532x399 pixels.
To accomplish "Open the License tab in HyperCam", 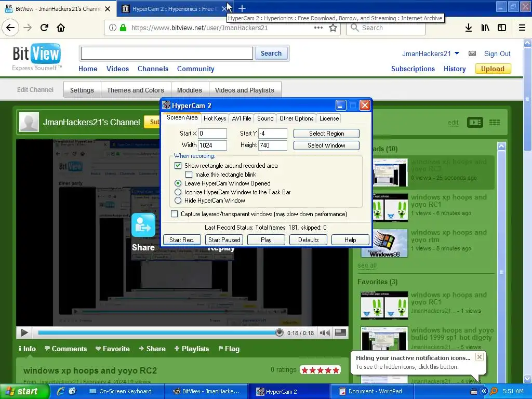I will (329, 118).
